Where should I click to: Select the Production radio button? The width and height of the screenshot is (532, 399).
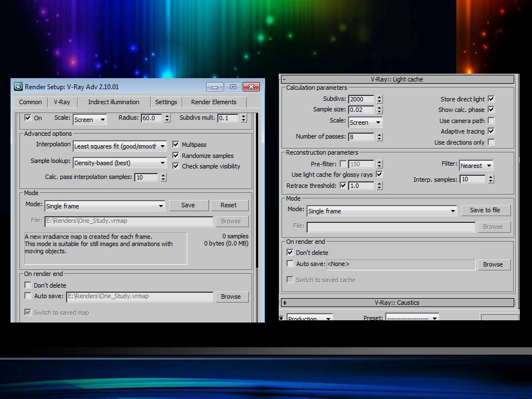click(281, 318)
